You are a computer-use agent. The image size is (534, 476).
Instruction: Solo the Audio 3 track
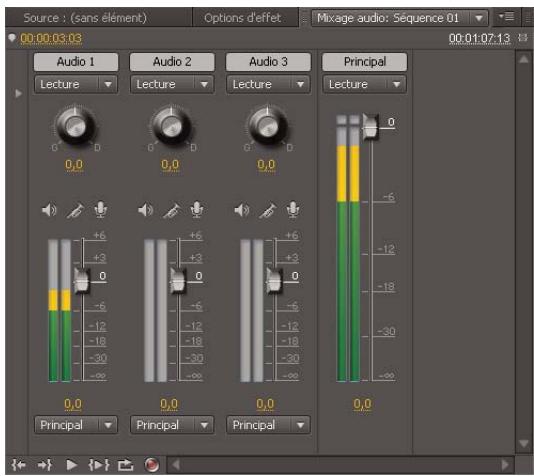tap(268, 210)
